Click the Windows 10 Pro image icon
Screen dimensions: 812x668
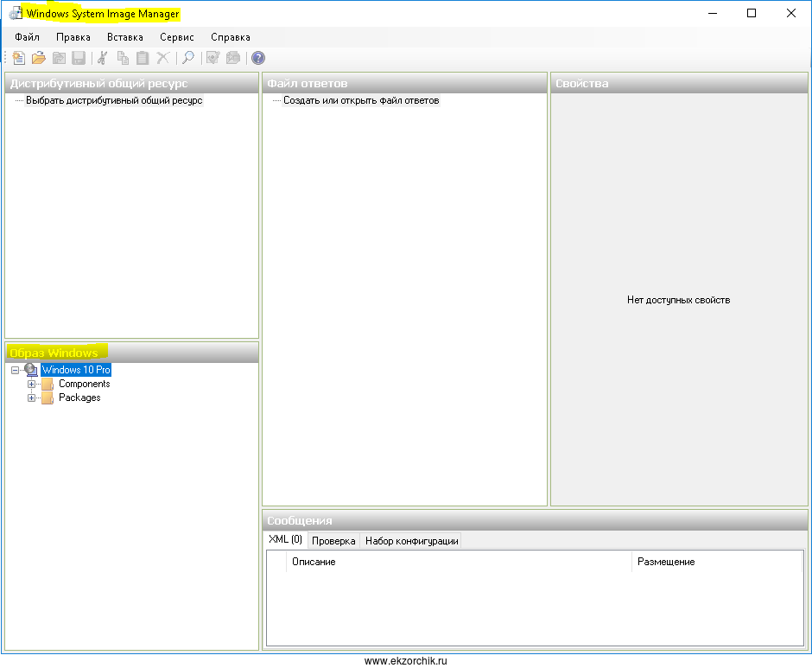[31, 370]
